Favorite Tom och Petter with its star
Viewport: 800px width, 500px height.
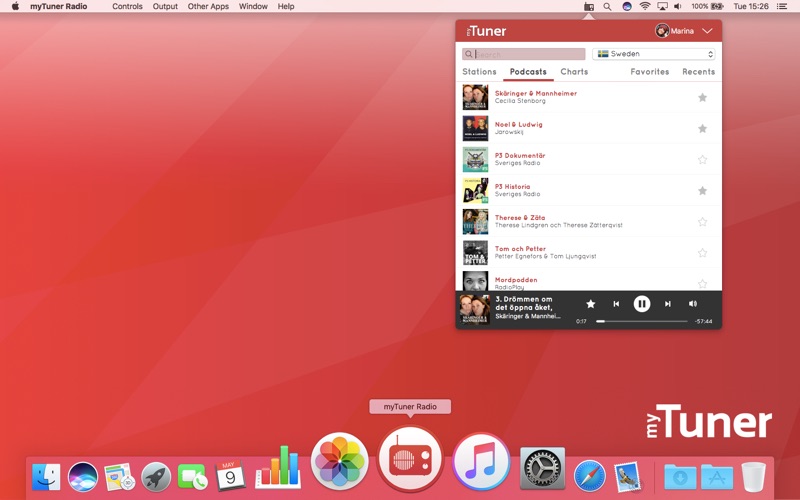click(x=703, y=253)
